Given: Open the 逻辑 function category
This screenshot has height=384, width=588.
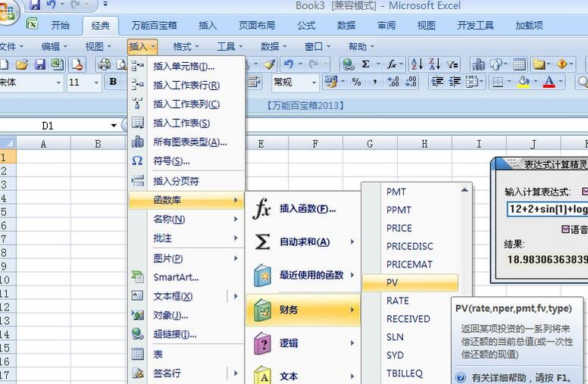Looking at the screenshot, I should tap(303, 343).
